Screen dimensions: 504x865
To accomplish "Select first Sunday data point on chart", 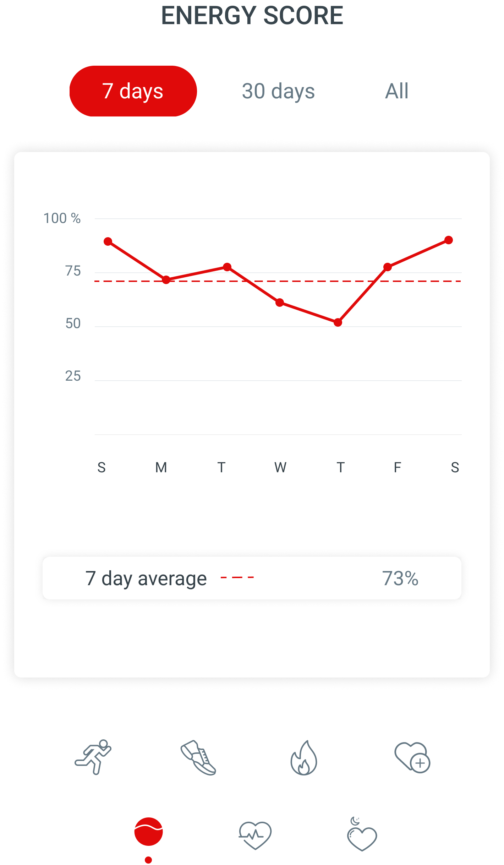I will point(108,241).
